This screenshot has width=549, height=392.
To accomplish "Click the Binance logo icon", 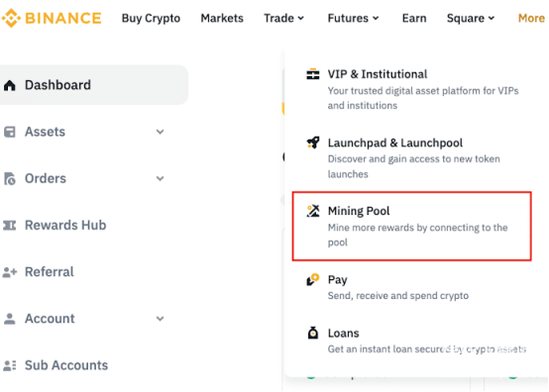I will click(11, 18).
